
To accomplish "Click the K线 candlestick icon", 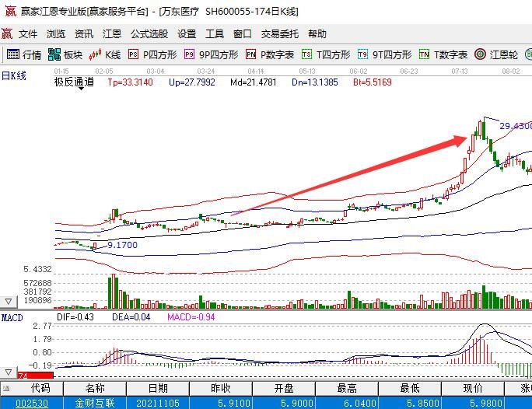I will point(96,54).
